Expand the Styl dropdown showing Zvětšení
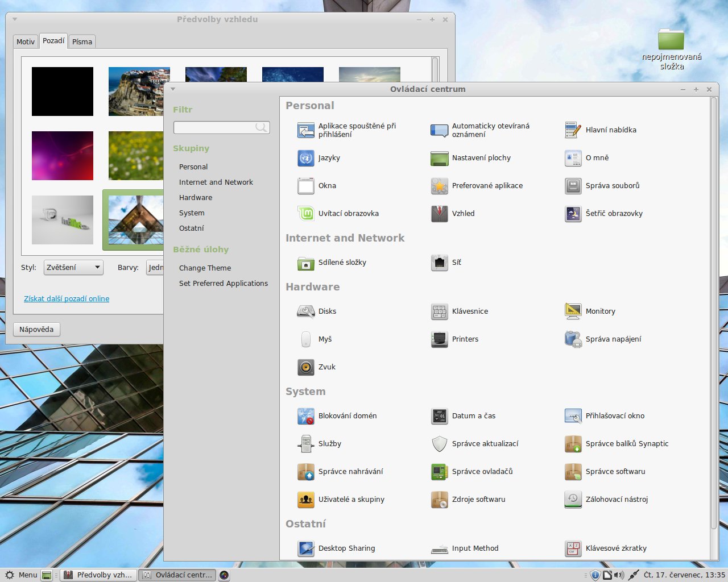 point(73,268)
